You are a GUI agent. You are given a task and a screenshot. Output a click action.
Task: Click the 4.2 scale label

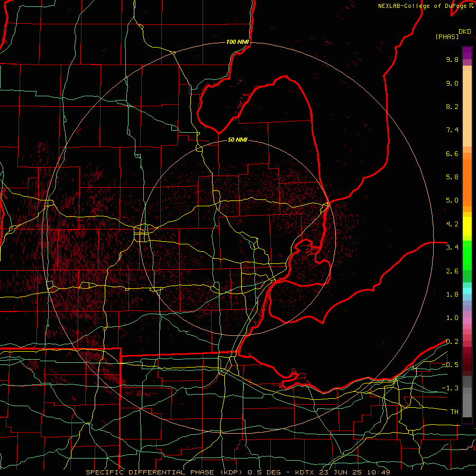452,224
